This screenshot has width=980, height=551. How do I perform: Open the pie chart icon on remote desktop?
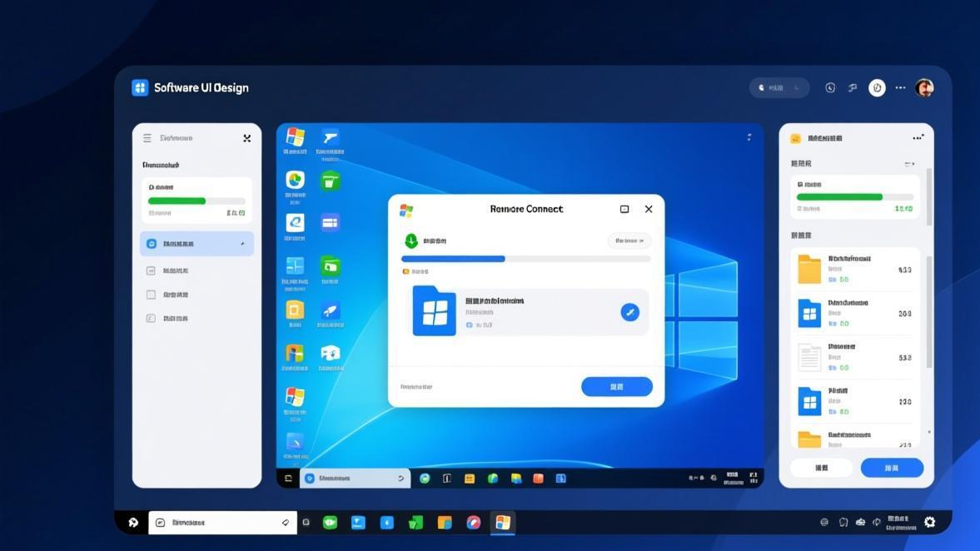tap(295, 181)
